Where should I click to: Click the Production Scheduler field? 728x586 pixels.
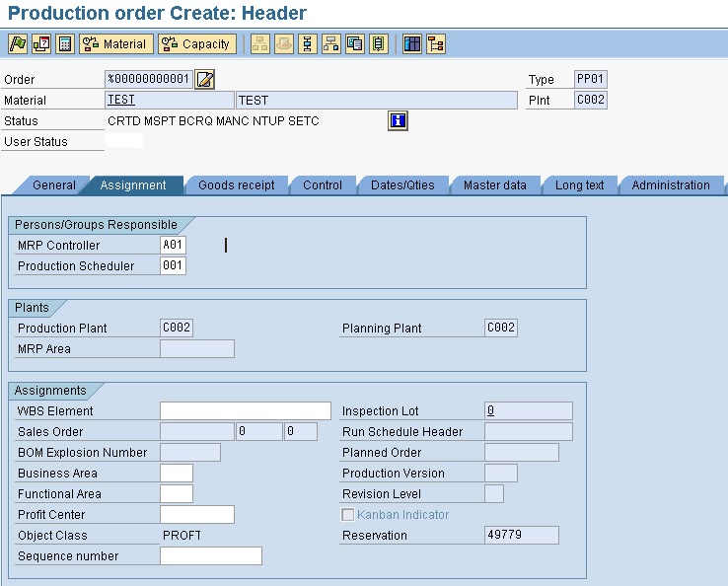click(x=174, y=265)
